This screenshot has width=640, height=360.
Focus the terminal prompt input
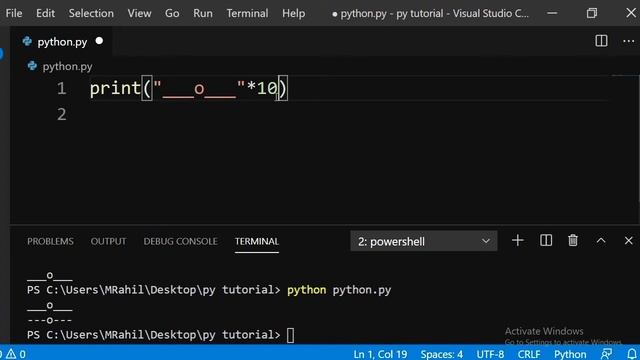[x=290, y=336]
